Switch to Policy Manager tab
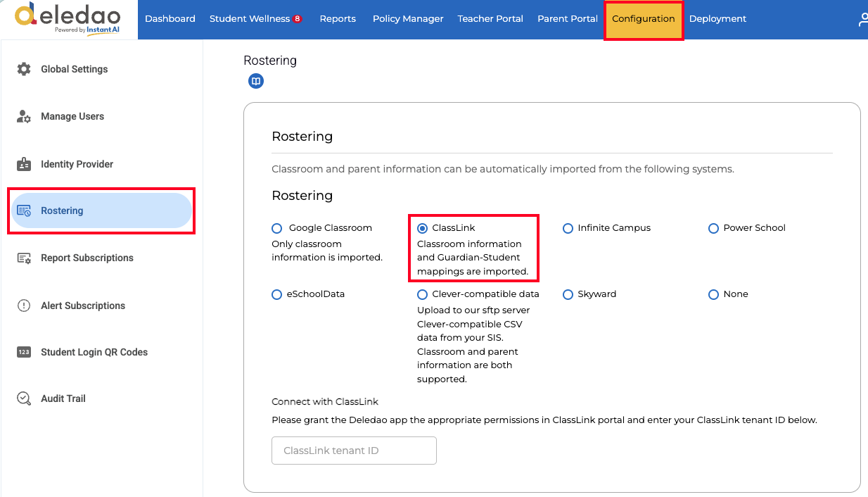This screenshot has width=868, height=497. point(408,19)
